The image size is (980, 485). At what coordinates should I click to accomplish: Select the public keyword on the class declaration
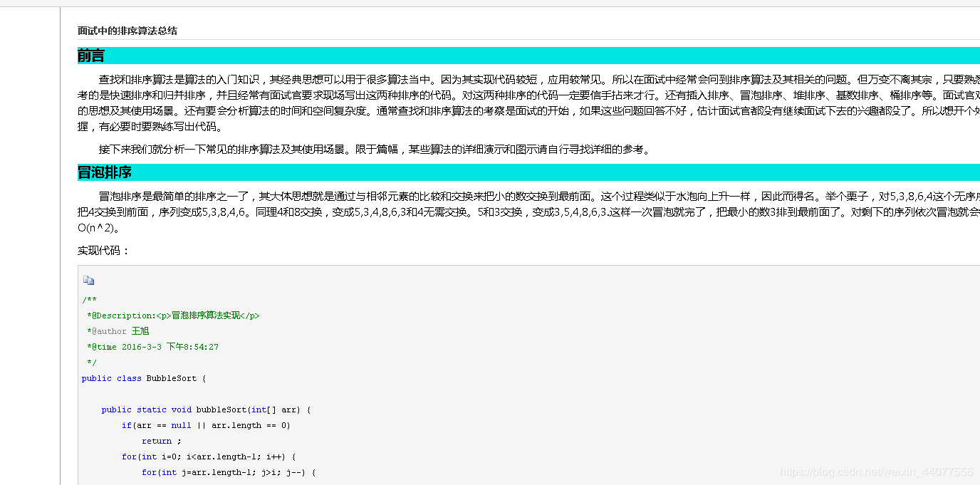(x=96, y=378)
